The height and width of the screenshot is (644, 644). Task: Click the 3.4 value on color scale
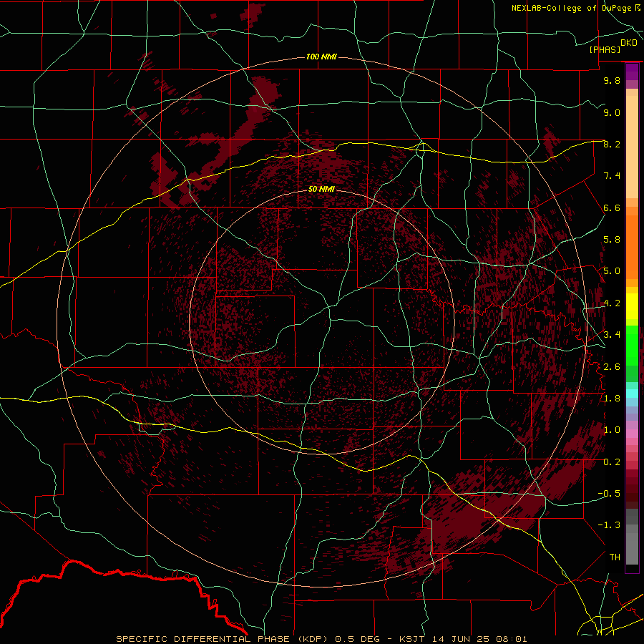(x=612, y=335)
